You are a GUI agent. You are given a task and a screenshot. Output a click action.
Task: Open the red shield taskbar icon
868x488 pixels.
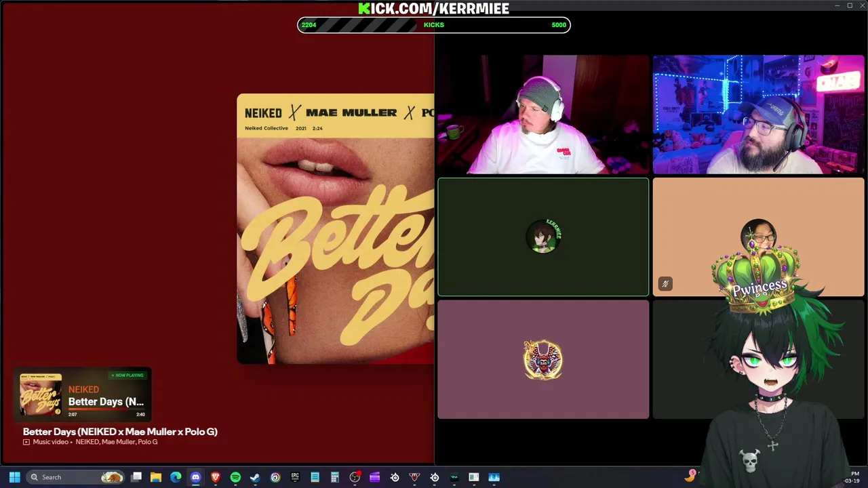(414, 477)
